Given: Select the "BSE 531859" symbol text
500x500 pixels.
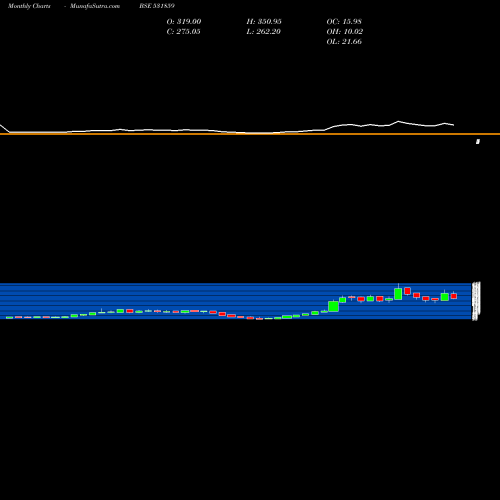Looking at the screenshot, I should pyautogui.click(x=157, y=6).
